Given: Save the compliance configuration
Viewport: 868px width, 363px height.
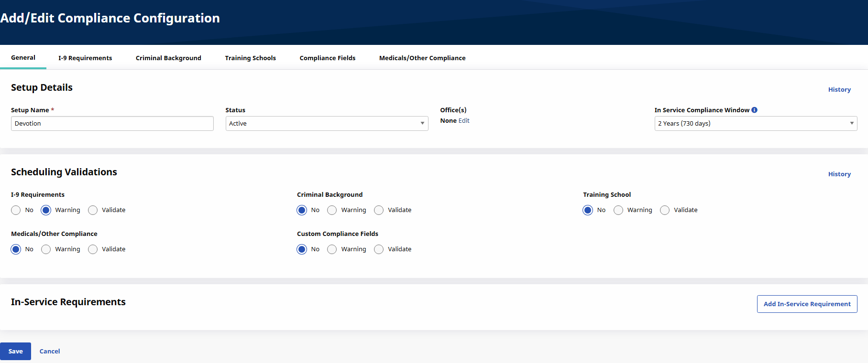Looking at the screenshot, I should click(x=15, y=351).
